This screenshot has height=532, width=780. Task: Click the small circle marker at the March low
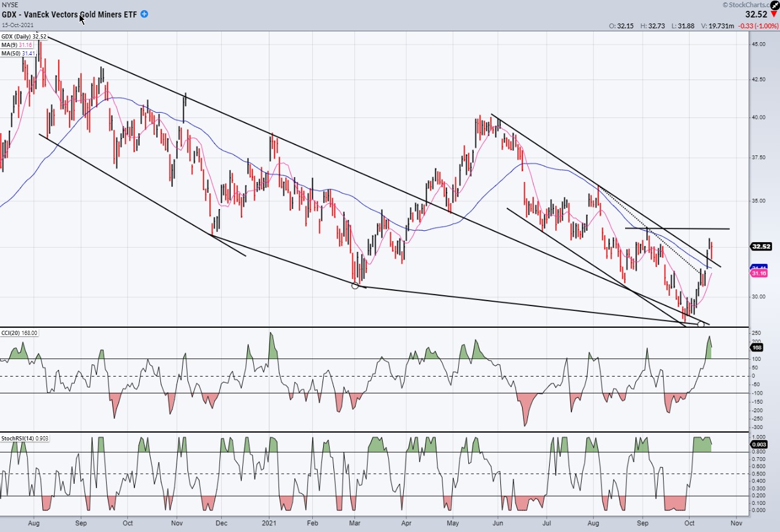(355, 286)
